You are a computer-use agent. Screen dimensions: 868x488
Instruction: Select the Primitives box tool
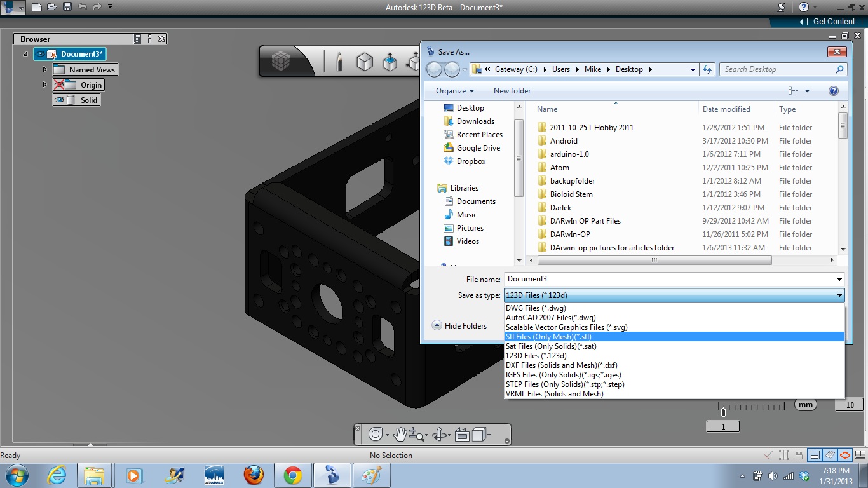click(x=365, y=62)
